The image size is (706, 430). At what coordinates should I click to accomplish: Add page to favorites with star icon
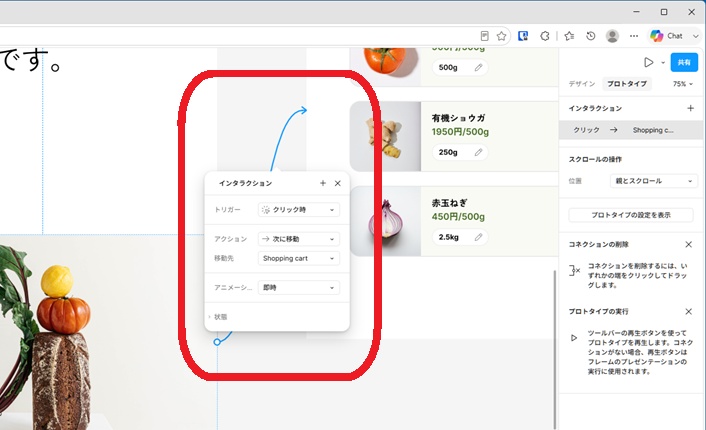point(501,36)
